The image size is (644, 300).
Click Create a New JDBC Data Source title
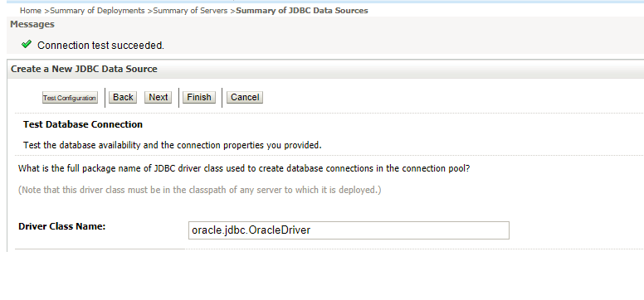(x=84, y=69)
